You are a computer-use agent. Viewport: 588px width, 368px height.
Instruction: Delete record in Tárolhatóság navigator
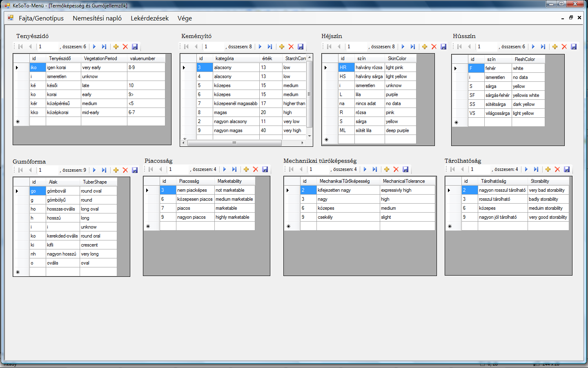[x=557, y=169]
